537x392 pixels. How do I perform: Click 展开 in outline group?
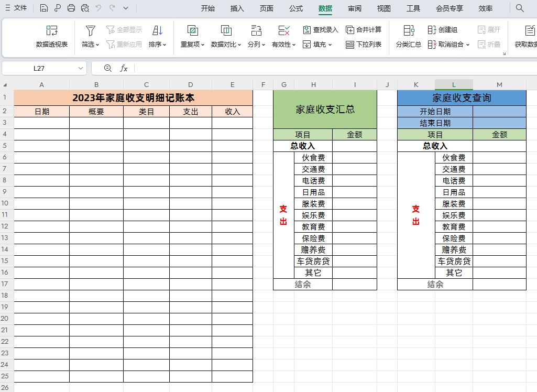point(489,30)
